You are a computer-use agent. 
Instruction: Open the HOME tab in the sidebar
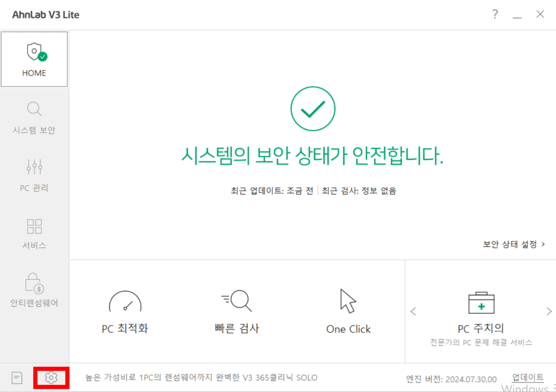tap(34, 59)
